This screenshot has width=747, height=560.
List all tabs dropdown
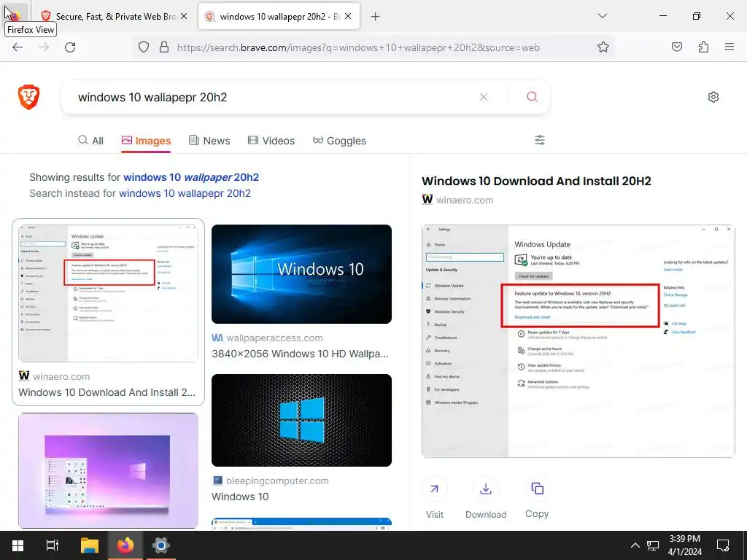click(602, 16)
